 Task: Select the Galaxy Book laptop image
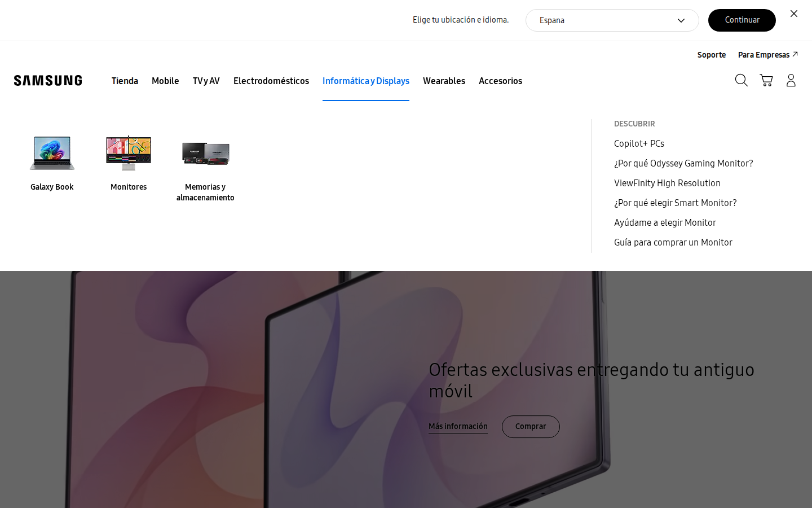tap(52, 153)
